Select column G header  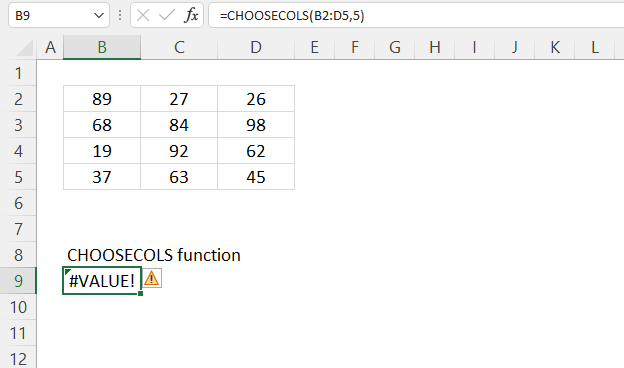point(394,48)
